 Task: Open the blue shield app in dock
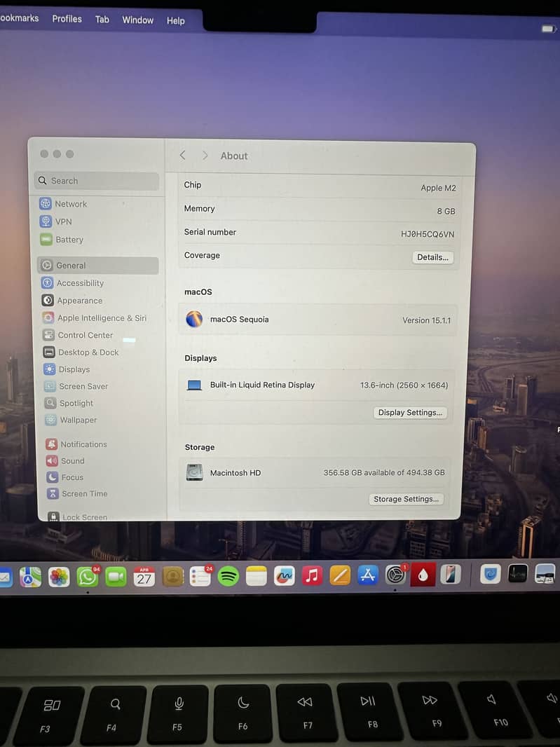click(491, 574)
